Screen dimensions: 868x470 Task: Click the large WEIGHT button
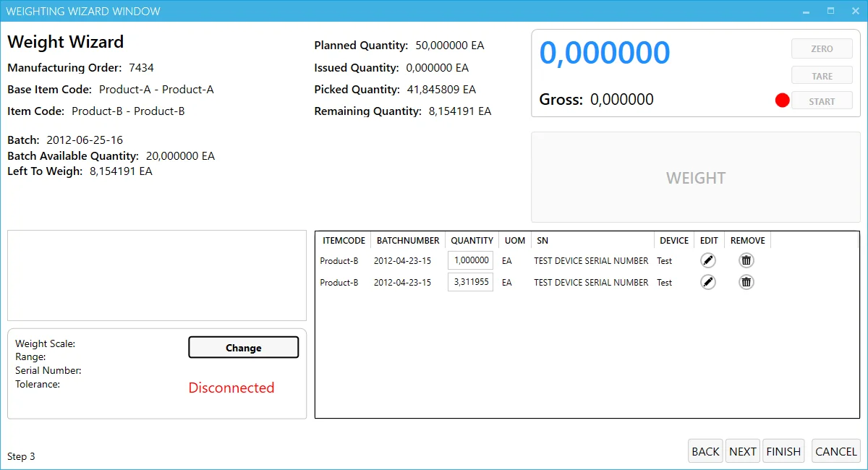[x=695, y=178]
